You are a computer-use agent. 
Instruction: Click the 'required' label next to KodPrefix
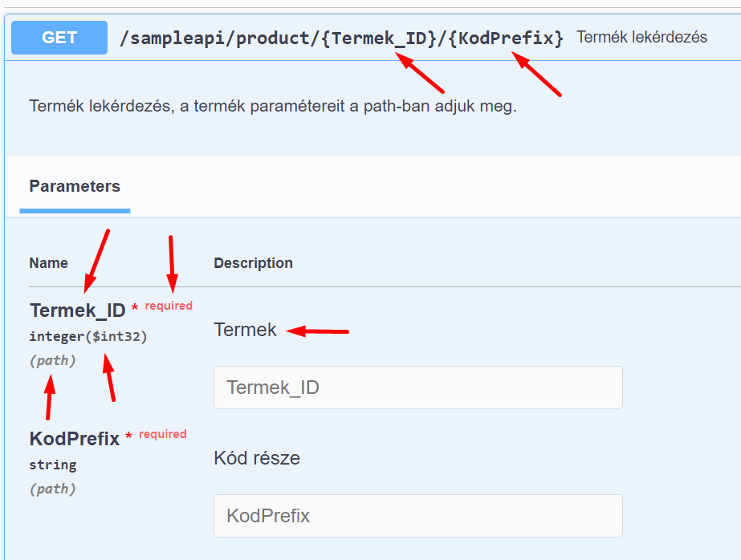click(162, 434)
